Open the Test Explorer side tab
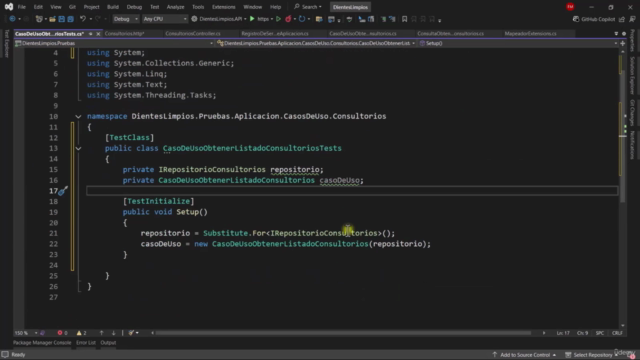 (6, 44)
